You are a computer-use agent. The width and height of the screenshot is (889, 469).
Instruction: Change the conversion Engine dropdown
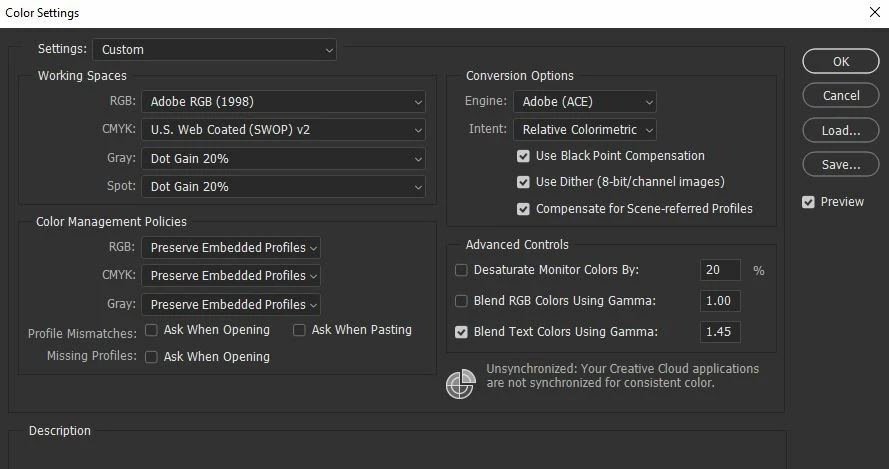(x=585, y=102)
